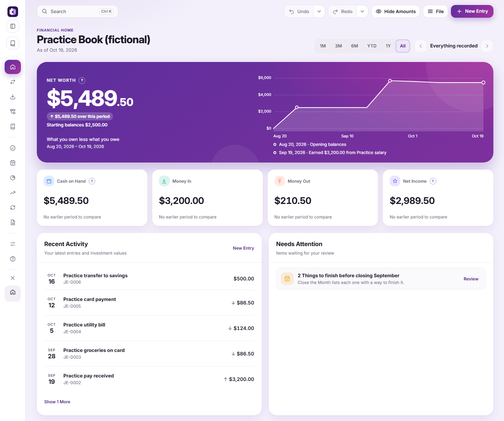Open the calendar-check close month sidebar icon

pyautogui.click(x=13, y=163)
